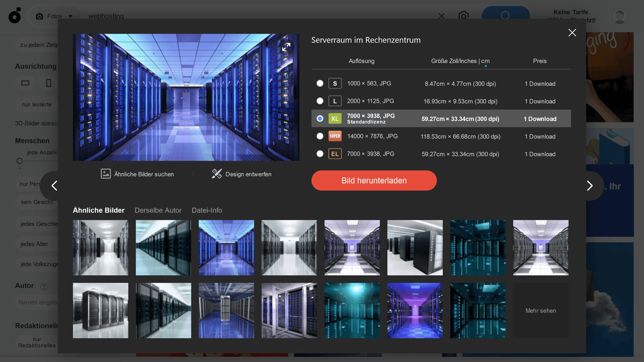This screenshot has height=362, width=644.
Task: Go to the next image with the right arrow
Action: [590, 186]
